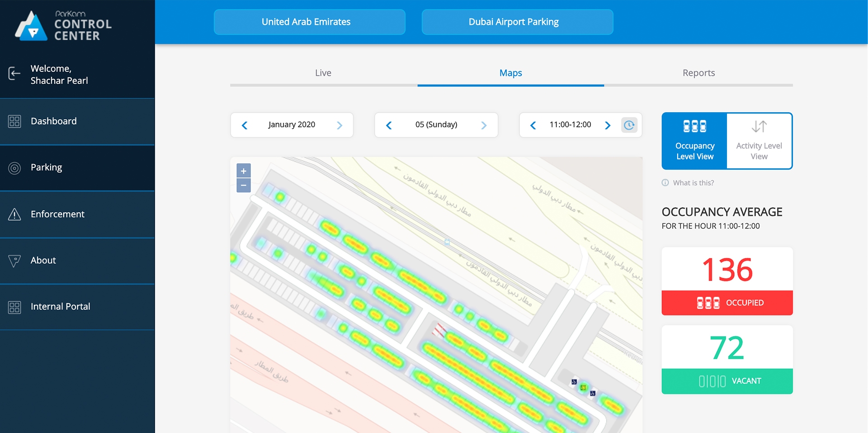Go to previous month before January 2020
The height and width of the screenshot is (433, 868).
pos(245,125)
